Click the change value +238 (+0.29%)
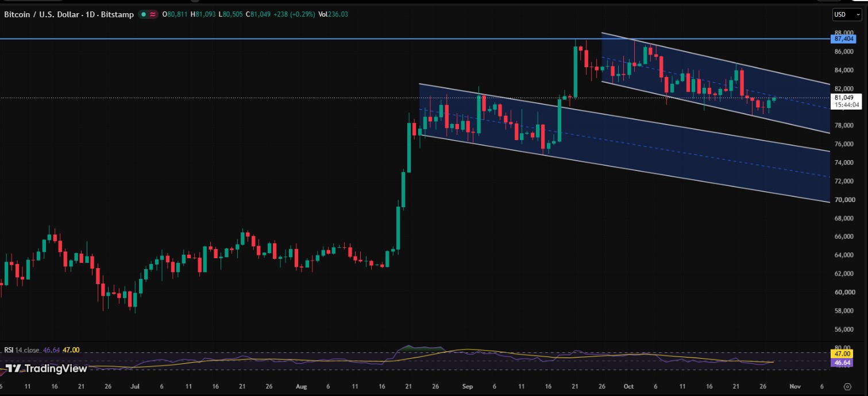This screenshot has height=396, width=868. pos(293,14)
